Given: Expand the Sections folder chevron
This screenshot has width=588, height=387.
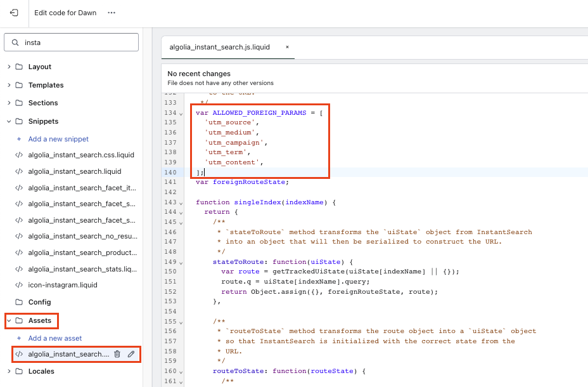Looking at the screenshot, I should [9, 103].
